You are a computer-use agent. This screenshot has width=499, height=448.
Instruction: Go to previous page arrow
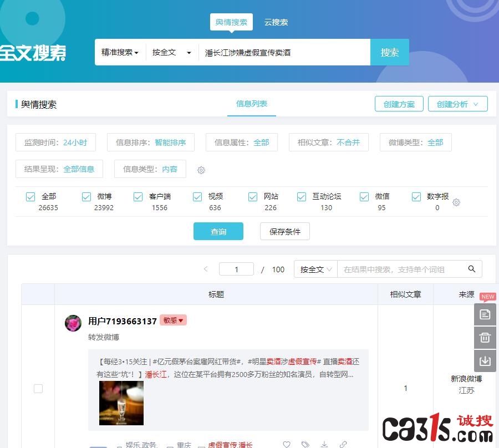pyautogui.click(x=206, y=269)
